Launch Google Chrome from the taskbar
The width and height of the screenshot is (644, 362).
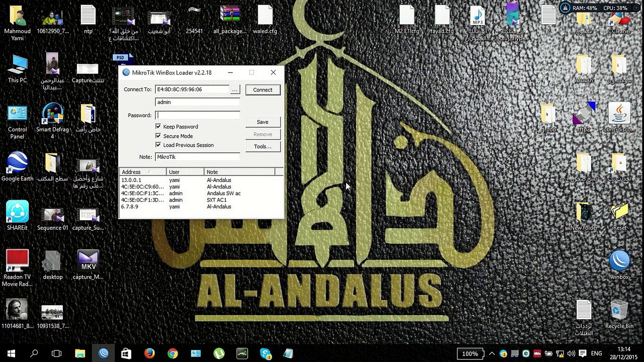(172, 353)
